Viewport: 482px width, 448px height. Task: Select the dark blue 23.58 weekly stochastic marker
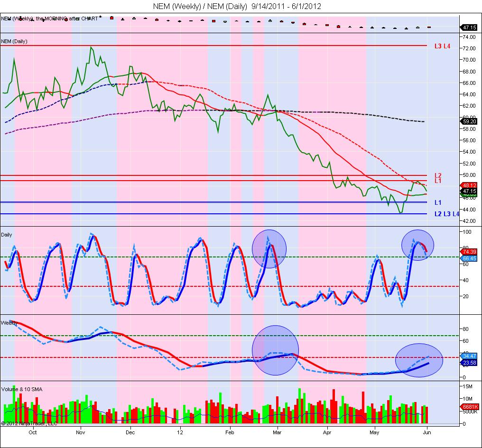tap(469, 363)
